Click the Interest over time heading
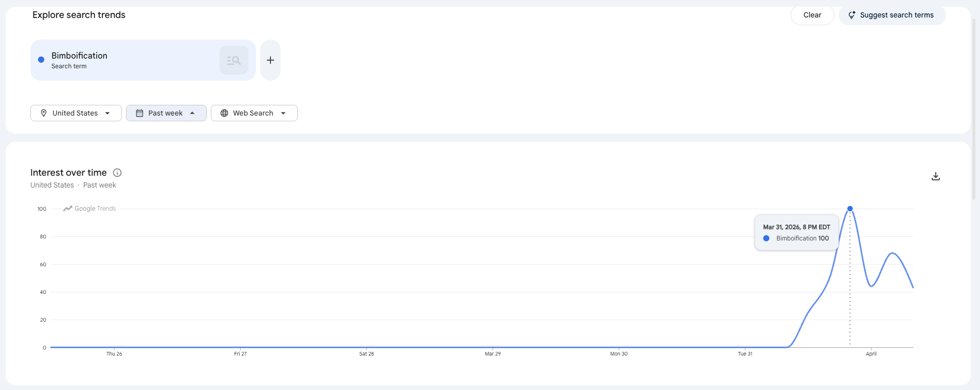Image resolution: width=980 pixels, height=390 pixels. [x=68, y=173]
